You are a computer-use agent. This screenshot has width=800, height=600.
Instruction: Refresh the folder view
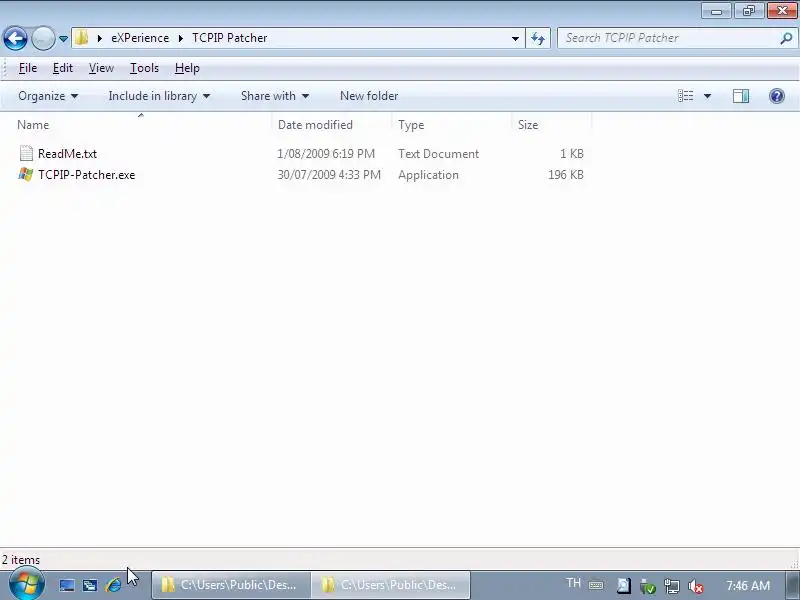[538, 38]
